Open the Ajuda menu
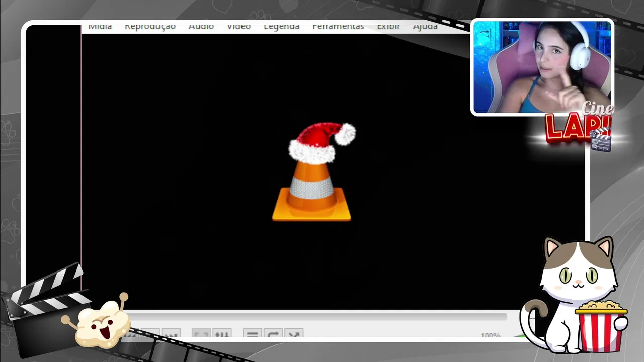Image resolution: width=644 pixels, height=362 pixels. (x=425, y=27)
